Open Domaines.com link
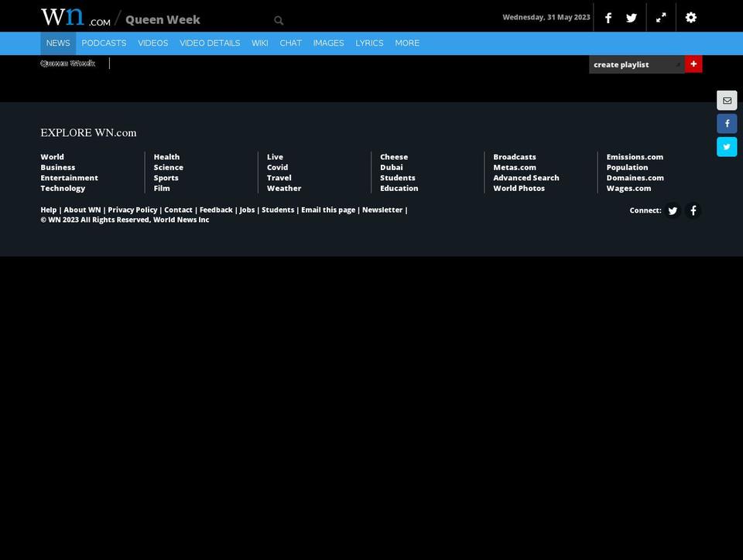Image resolution: width=743 pixels, height=560 pixels. pyautogui.click(x=635, y=178)
